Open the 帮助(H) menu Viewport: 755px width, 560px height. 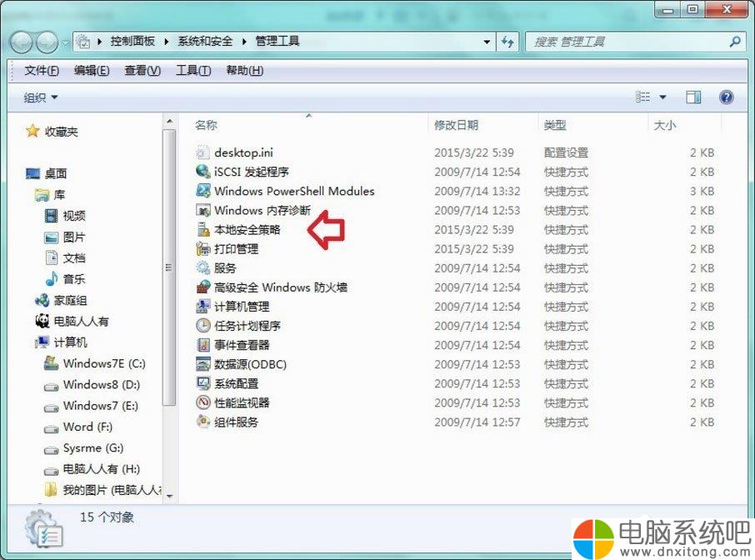[245, 71]
